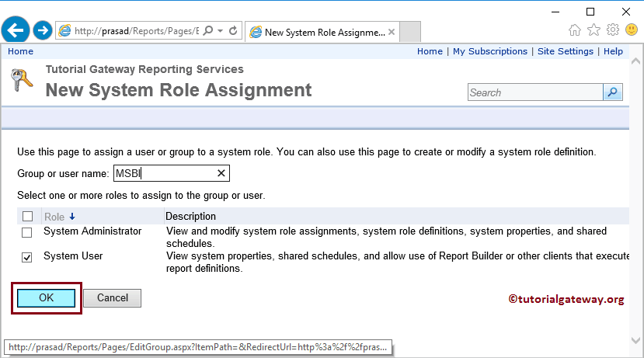Click the Favorites star icon
The width and height of the screenshot is (644, 358).
pyautogui.click(x=594, y=30)
